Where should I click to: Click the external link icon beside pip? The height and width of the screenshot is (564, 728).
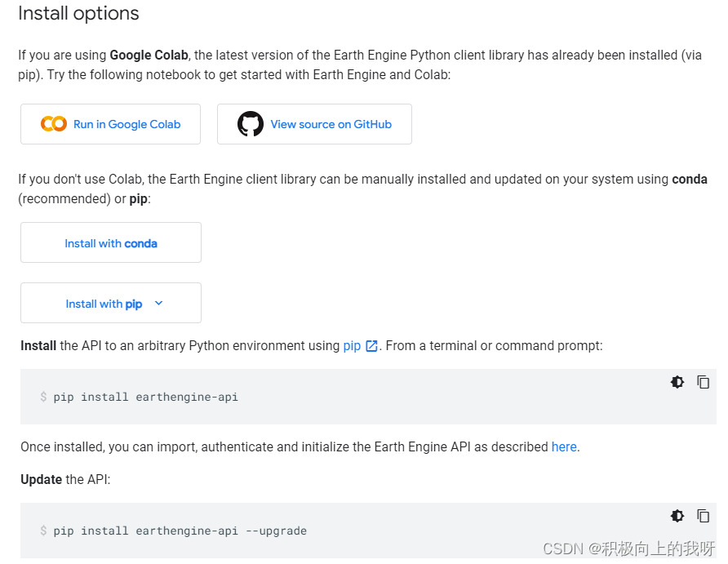coord(372,346)
